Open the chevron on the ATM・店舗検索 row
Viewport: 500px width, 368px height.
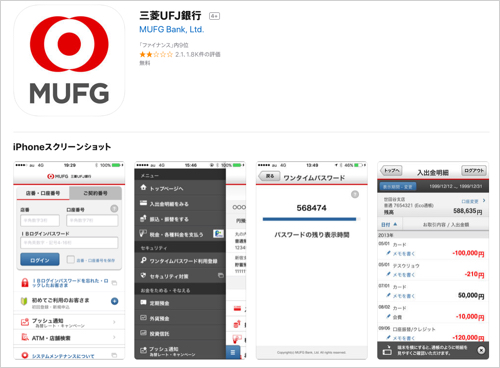(114, 337)
